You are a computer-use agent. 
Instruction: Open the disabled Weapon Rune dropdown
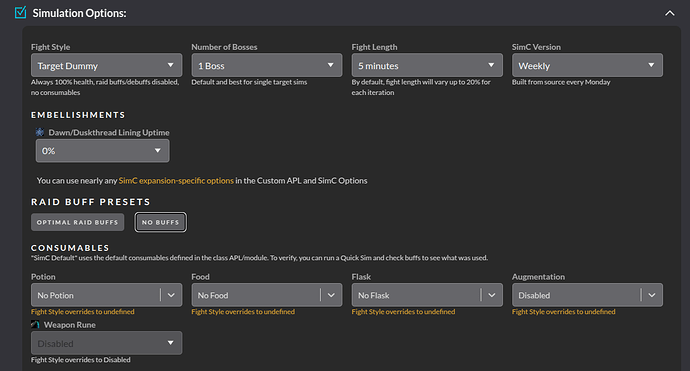(106, 343)
